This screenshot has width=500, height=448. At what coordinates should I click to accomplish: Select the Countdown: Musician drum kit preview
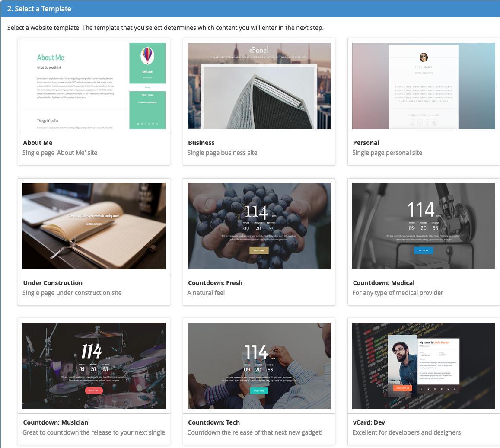pos(94,365)
